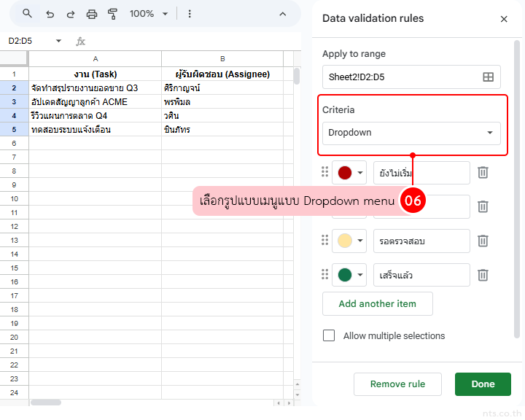Redo the last undone action
Screen dimensions: 525x420
tap(71, 14)
